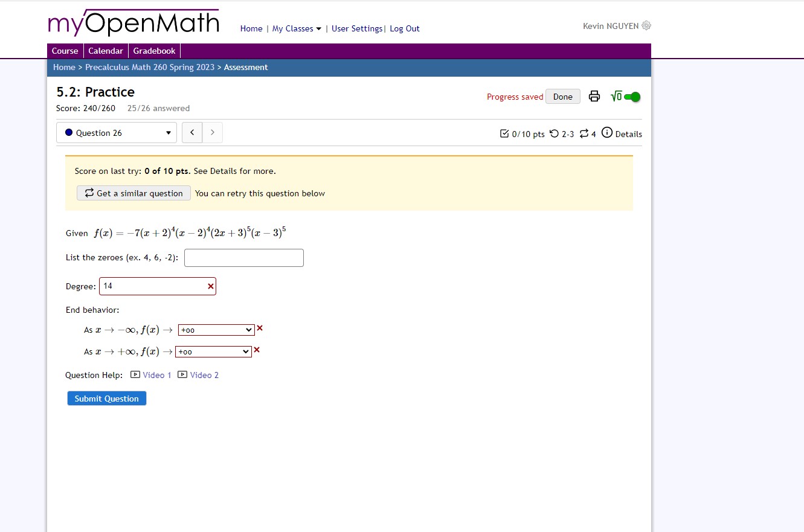
Task: Click the Submit Question button
Action: point(106,398)
